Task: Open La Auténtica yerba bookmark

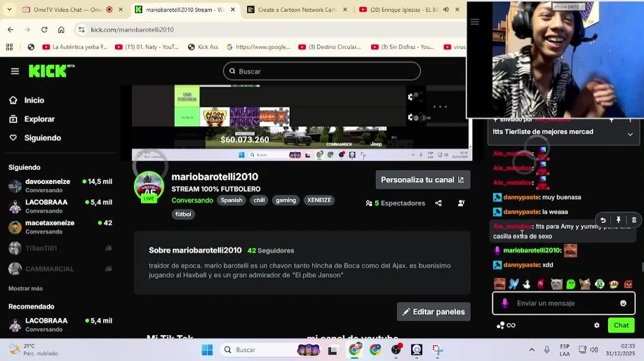Action: (75, 47)
